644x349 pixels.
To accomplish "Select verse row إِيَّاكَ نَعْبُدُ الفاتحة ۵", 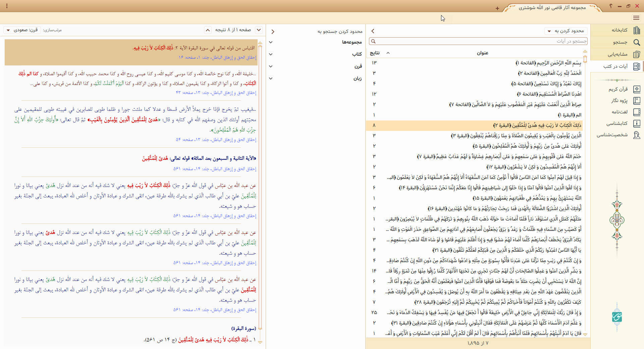I will [474, 84].
